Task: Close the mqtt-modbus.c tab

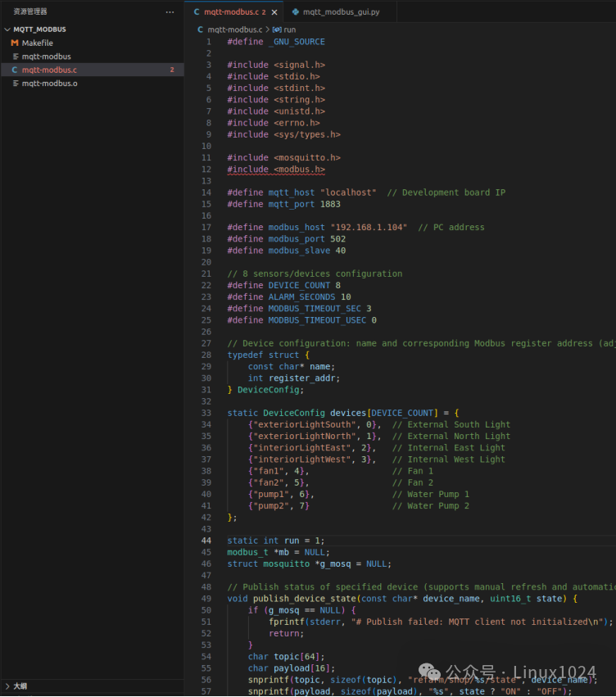Action: click(x=274, y=12)
